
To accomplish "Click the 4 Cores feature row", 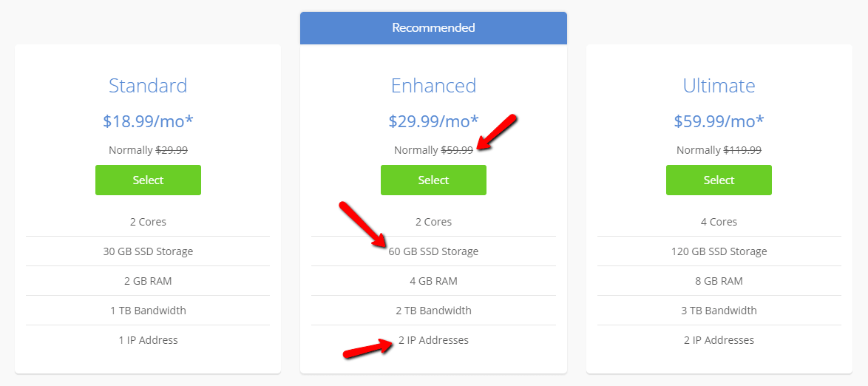I will pyautogui.click(x=719, y=222).
